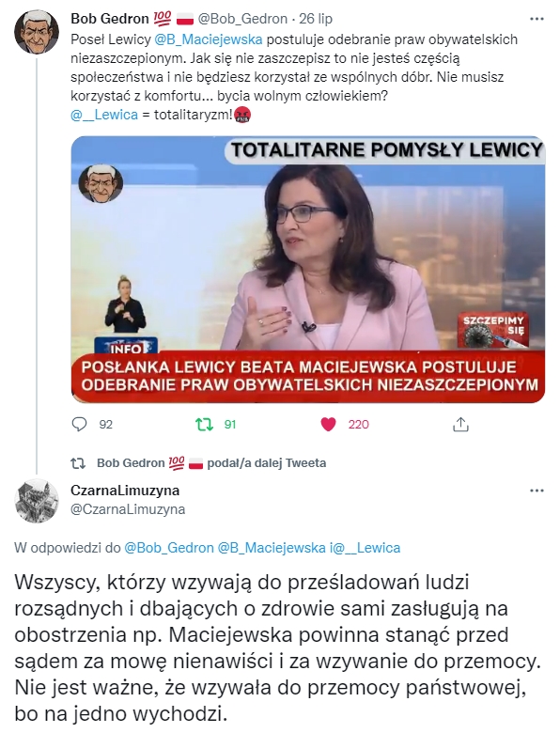Select the Bob Gedron display name

point(109,19)
